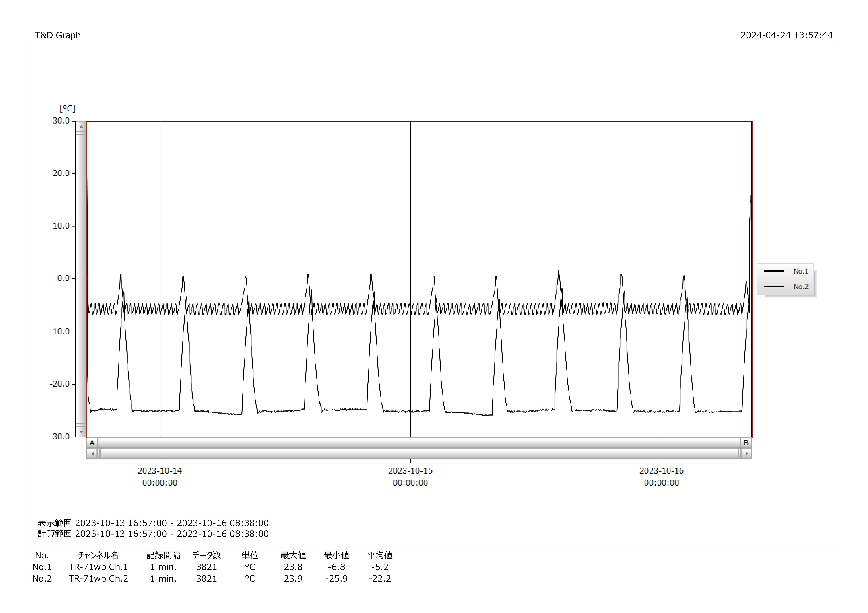This screenshot has width=868, height=613.
Task: Click the TR-71wb Ch.1 cell
Action: (x=98, y=567)
